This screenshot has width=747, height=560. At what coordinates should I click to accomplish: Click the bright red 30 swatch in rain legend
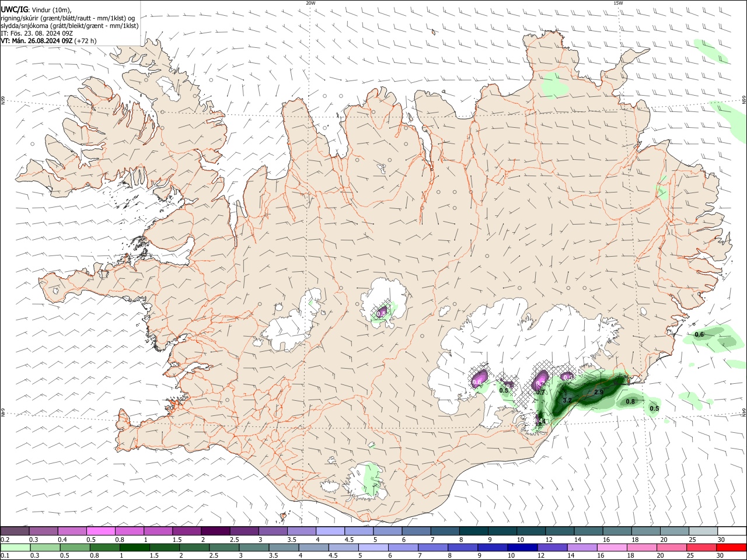click(x=732, y=547)
